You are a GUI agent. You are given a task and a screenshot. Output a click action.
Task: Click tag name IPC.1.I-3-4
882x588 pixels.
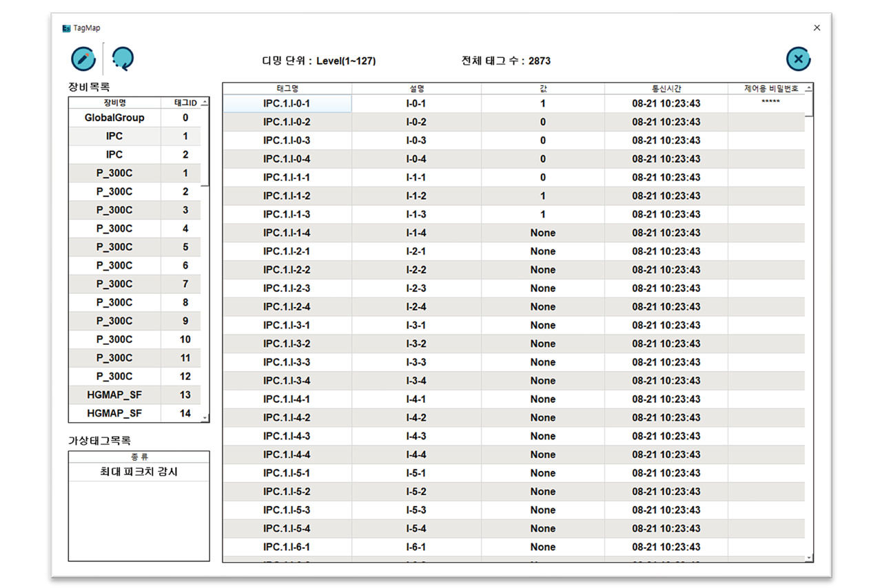287,381
